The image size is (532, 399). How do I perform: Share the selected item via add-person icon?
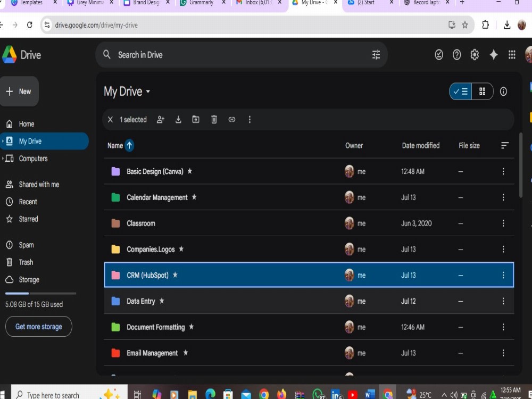161,119
